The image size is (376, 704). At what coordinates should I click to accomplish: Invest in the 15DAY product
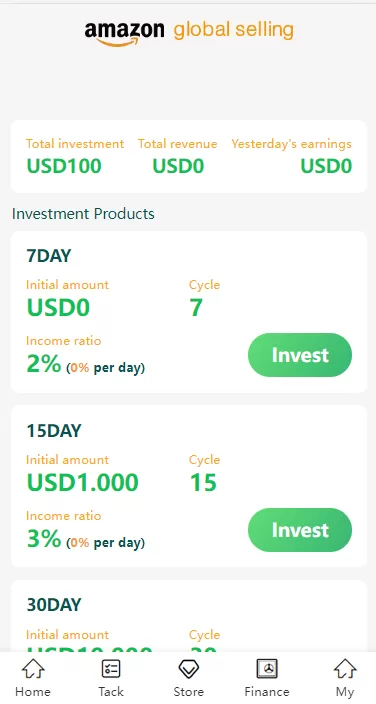[x=300, y=530]
